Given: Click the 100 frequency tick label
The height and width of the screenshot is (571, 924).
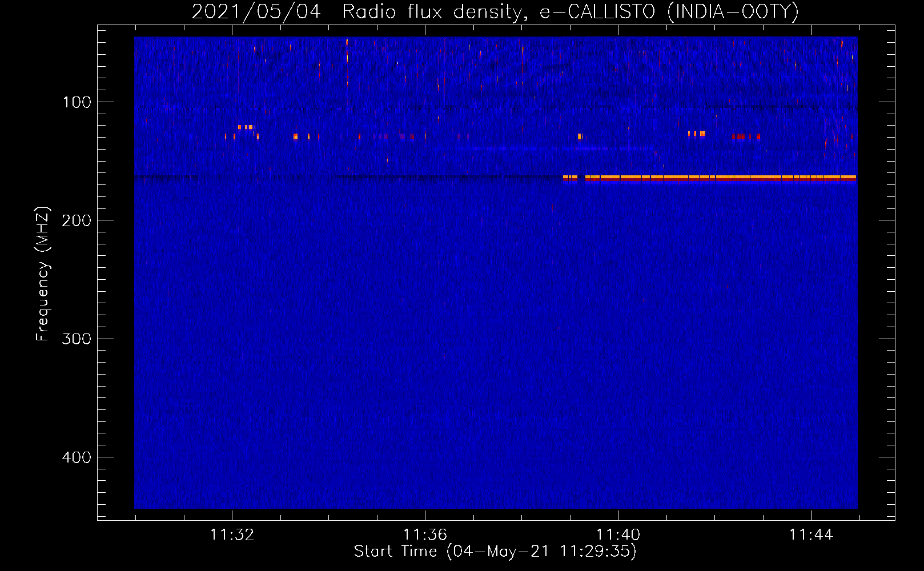Looking at the screenshot, I should [77, 102].
